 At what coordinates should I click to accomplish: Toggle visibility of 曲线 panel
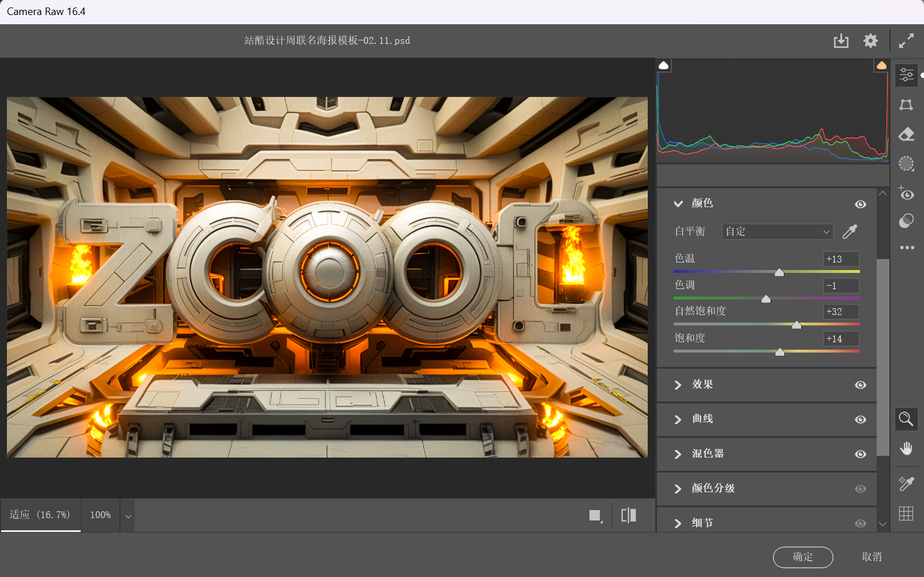pos(861,419)
